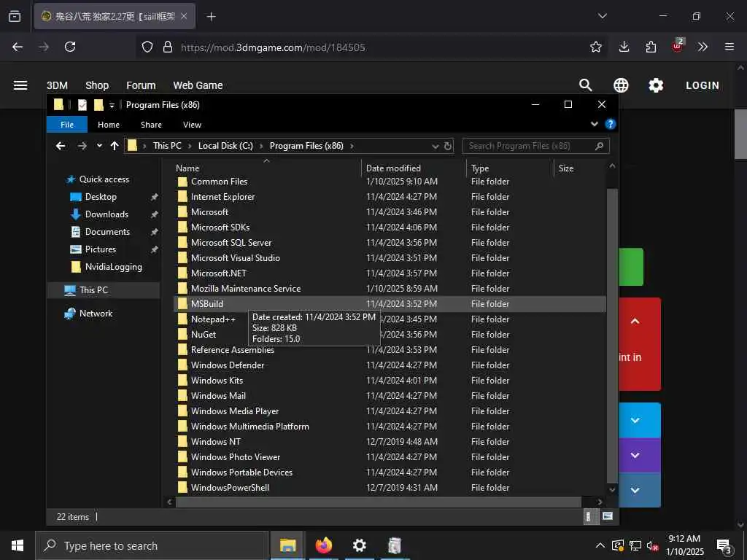Expand chevron after Program Files (x86) breadcrumb
The image size is (747, 560).
(x=352, y=146)
